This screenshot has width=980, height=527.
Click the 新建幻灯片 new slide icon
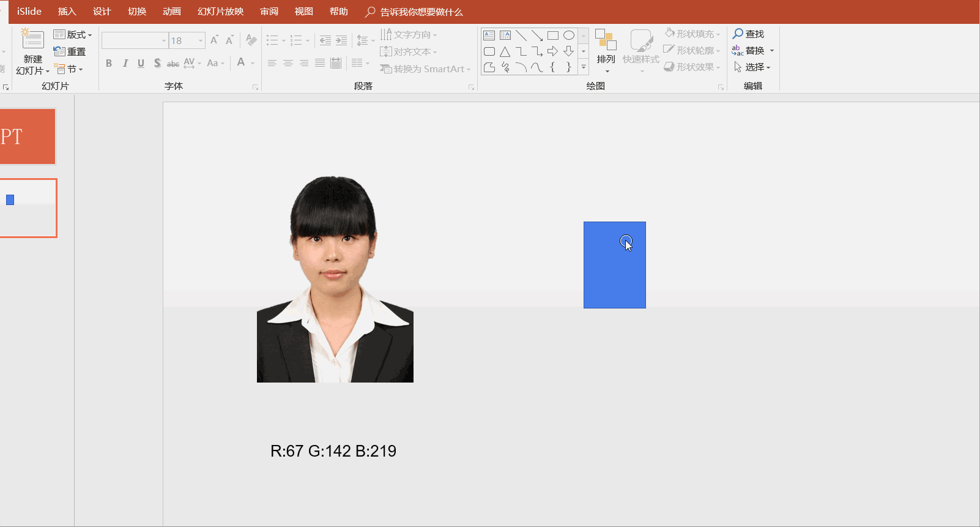(x=32, y=40)
